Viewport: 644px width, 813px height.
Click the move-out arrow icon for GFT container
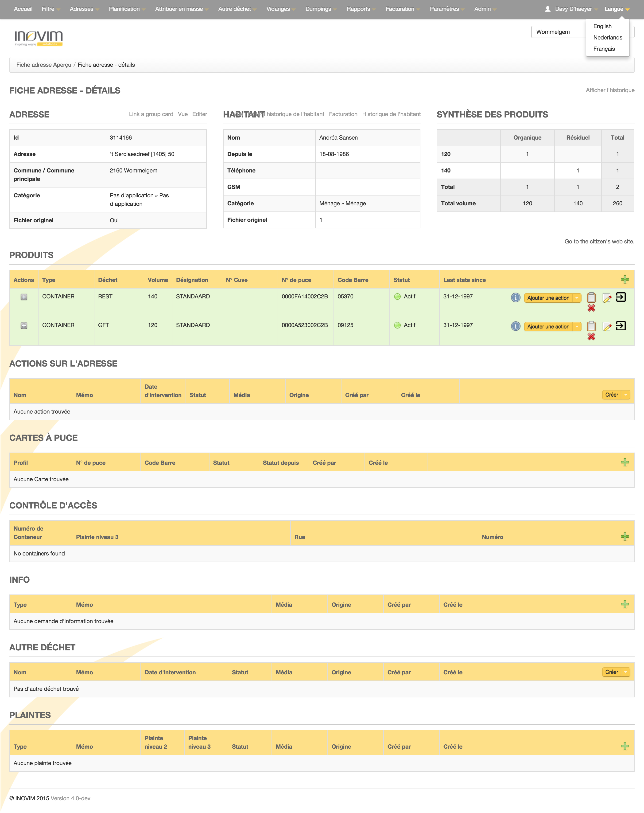click(x=621, y=326)
